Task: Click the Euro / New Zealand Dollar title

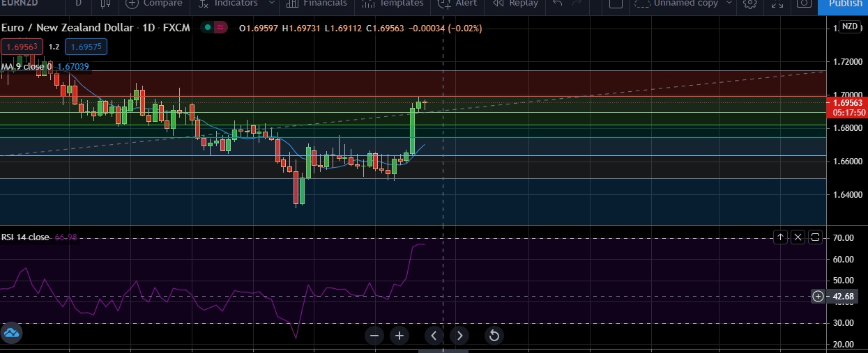Action: 67,28
